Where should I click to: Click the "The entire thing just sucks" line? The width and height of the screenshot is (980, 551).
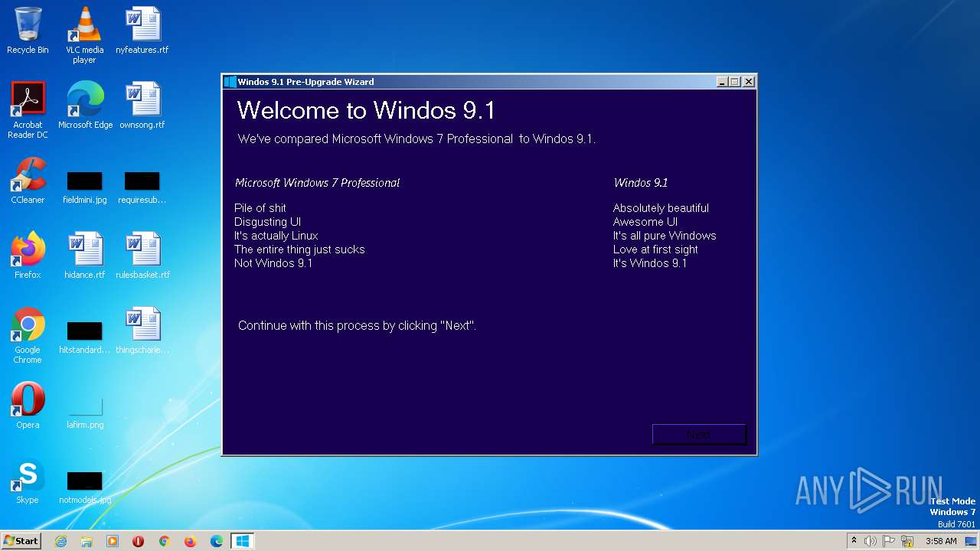coord(299,249)
